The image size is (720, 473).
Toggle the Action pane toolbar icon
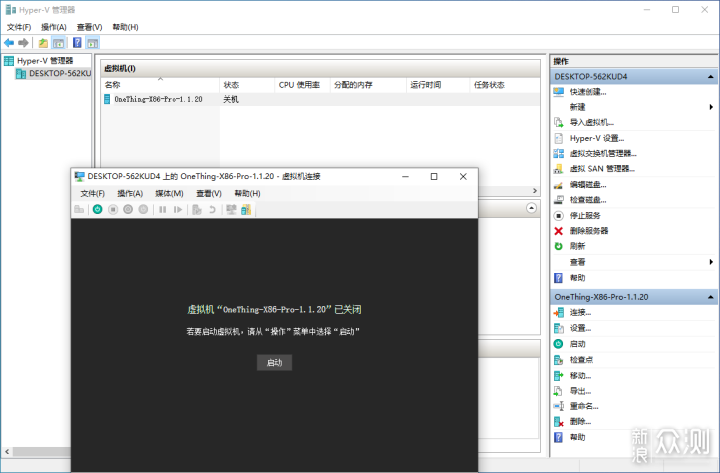(93, 43)
